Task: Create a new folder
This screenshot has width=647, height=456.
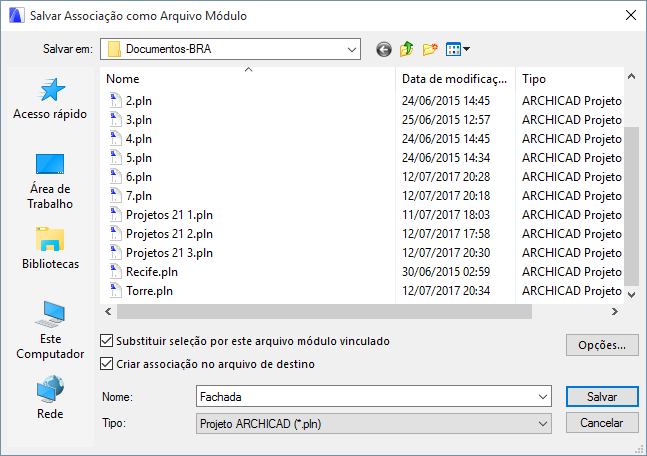Action: pyautogui.click(x=430, y=49)
